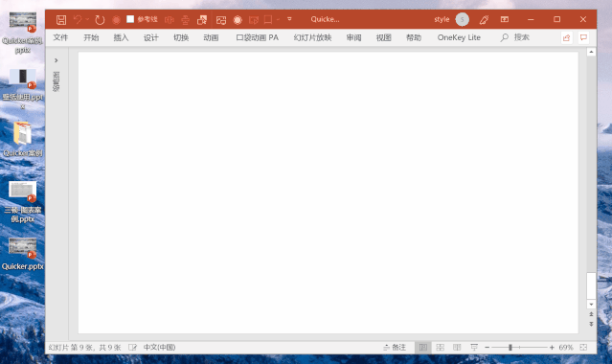This screenshot has width=612, height=364.
Task: Toggle the 备注 notes pane button
Action: (x=395, y=347)
